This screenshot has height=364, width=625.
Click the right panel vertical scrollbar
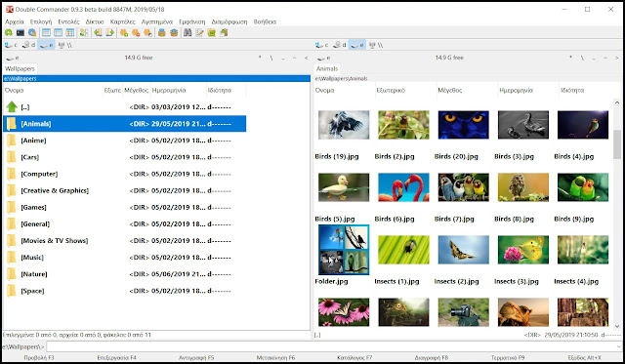click(617, 215)
